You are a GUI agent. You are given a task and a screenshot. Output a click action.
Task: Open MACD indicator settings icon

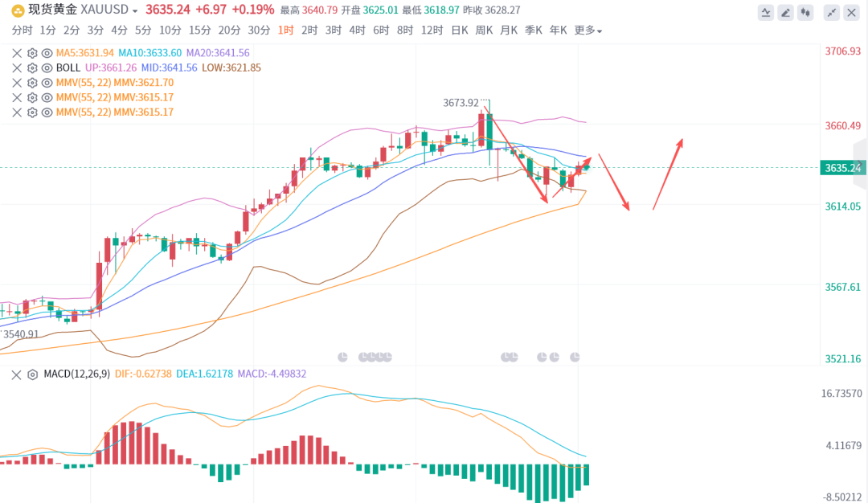[32, 374]
